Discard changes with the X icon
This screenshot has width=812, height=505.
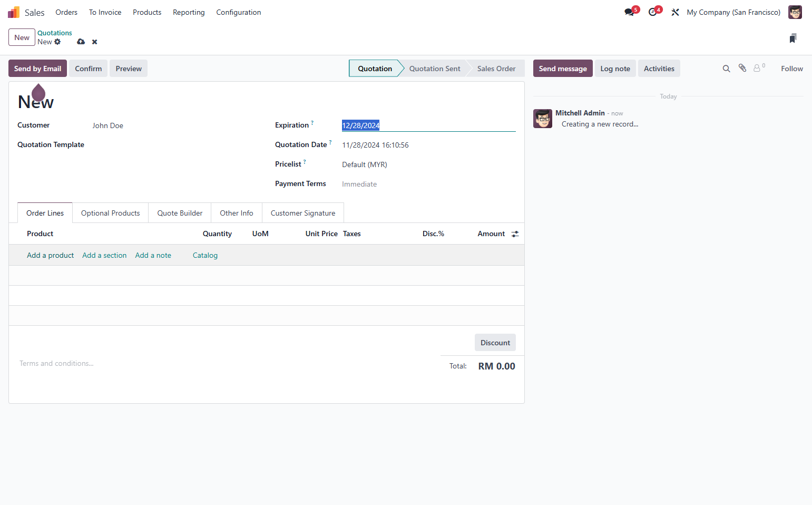[95, 42]
